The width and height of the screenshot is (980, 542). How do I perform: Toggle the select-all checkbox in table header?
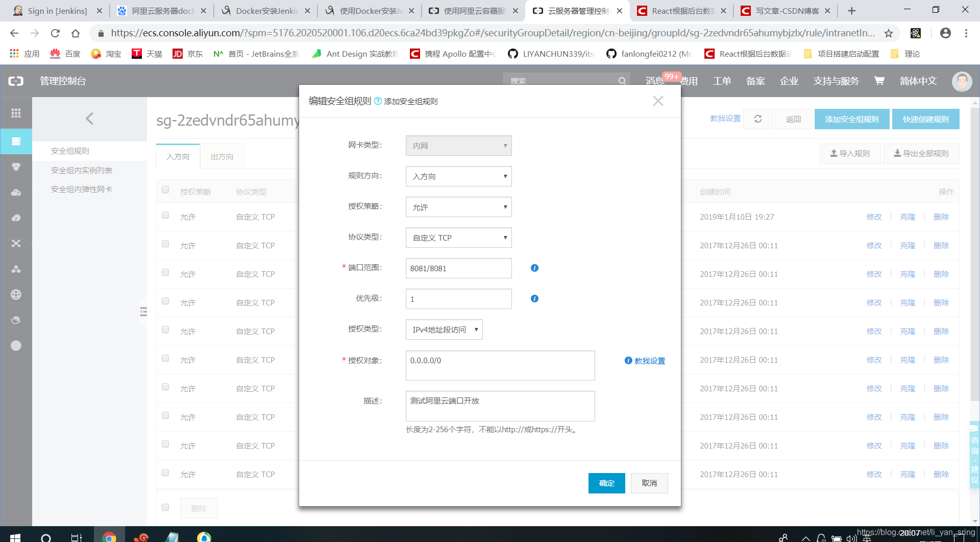(x=165, y=190)
